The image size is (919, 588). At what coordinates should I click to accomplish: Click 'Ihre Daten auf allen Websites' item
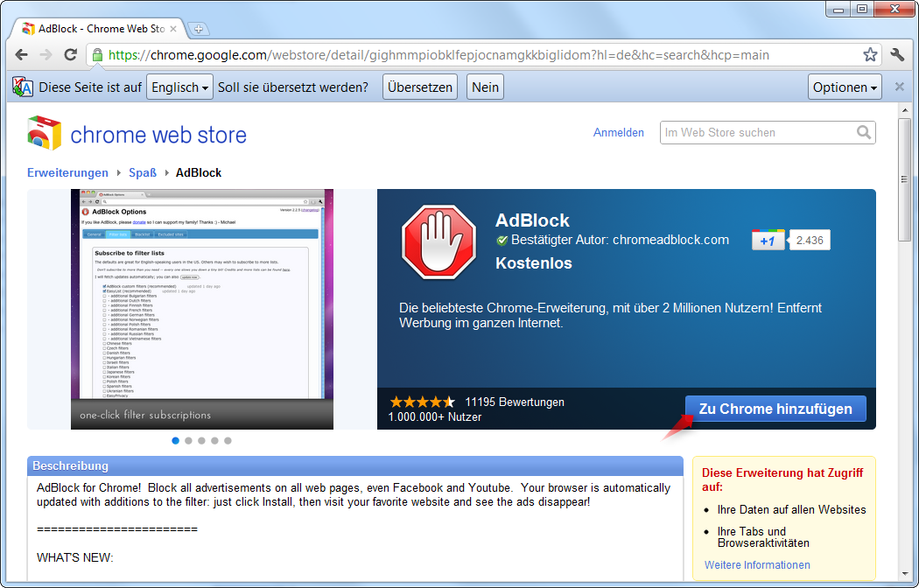coord(791,509)
